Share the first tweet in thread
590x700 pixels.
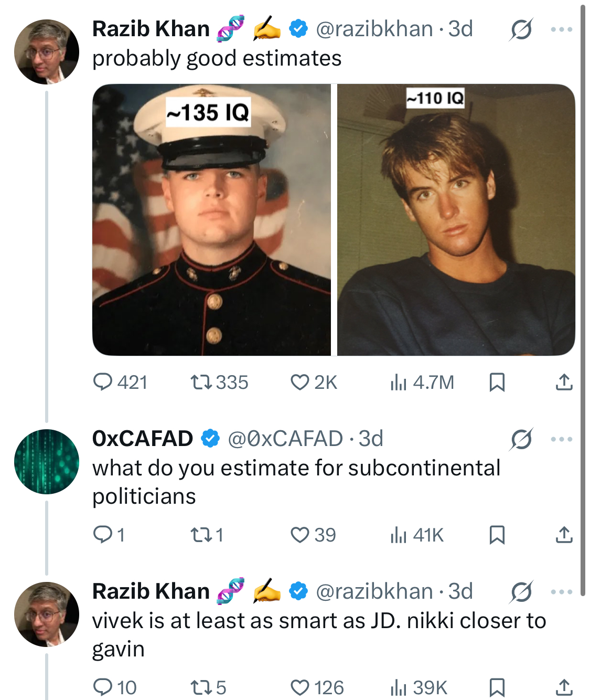pos(564,382)
